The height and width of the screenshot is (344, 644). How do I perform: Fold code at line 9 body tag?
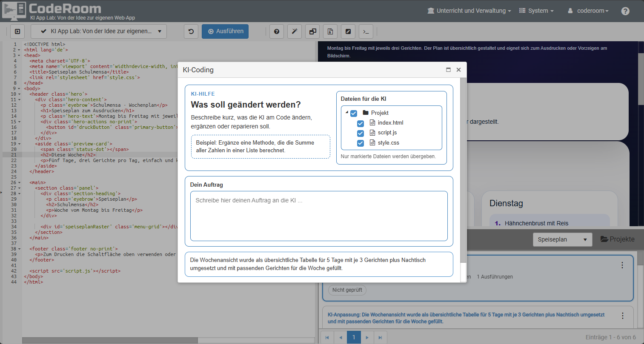click(x=20, y=88)
